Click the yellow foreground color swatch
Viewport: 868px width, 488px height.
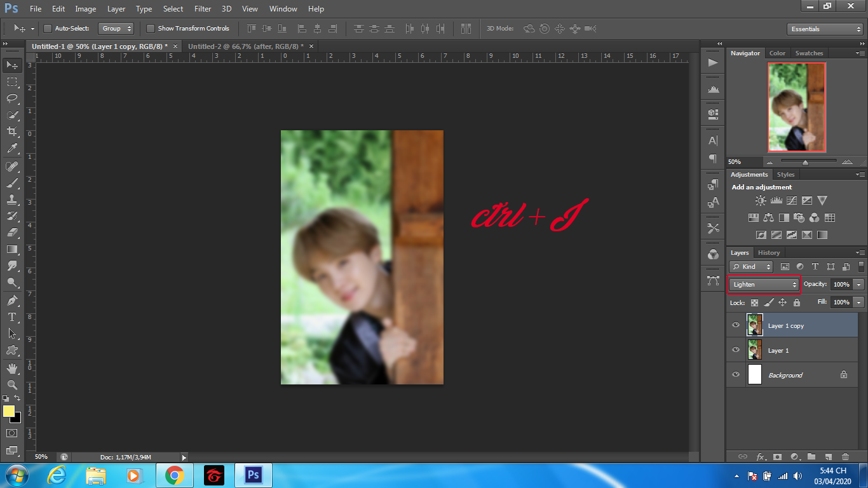pyautogui.click(x=9, y=411)
